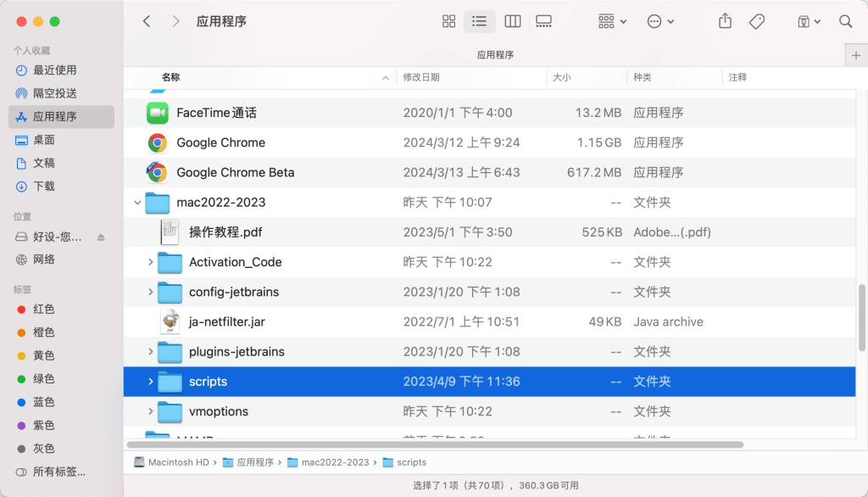Screen dimensions: 868x497
Task: Switch to gallery view
Action: click(x=543, y=21)
